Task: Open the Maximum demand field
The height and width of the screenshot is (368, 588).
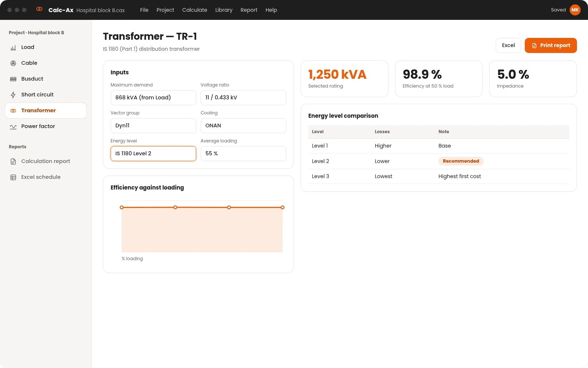Action: tap(153, 98)
